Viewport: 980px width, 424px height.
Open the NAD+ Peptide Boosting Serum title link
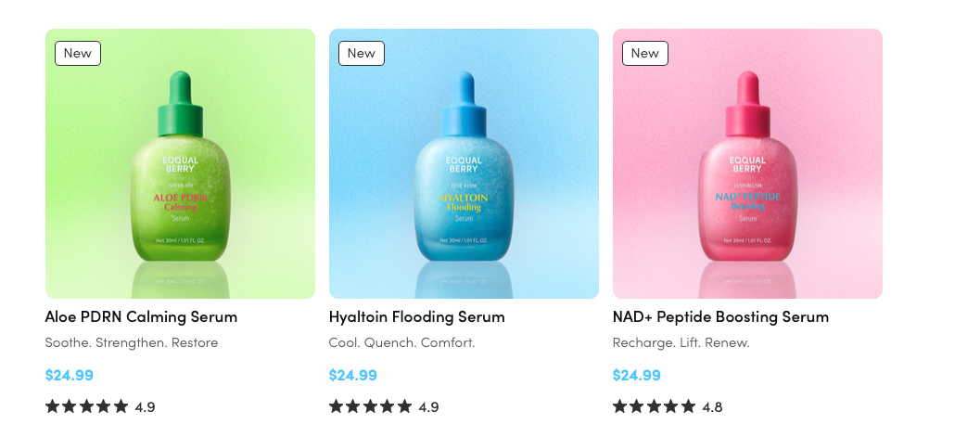[x=720, y=316]
